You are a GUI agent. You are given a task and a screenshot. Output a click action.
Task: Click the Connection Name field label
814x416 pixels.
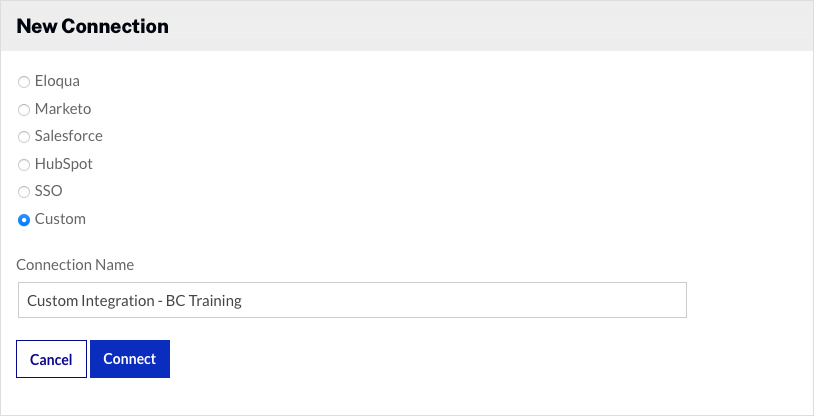(75, 265)
